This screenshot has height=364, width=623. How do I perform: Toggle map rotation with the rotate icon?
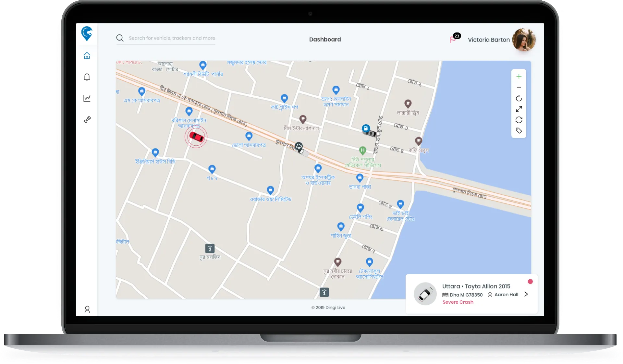[x=519, y=98]
